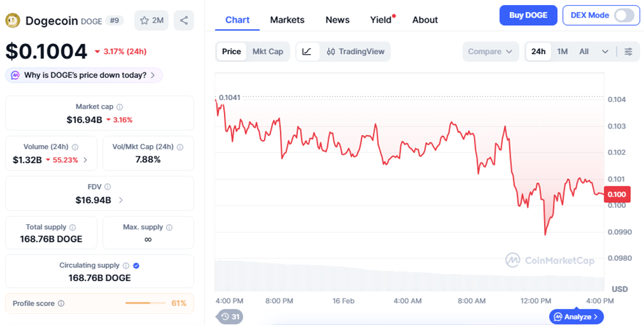Open Market cap info tooltip icon

[119, 107]
